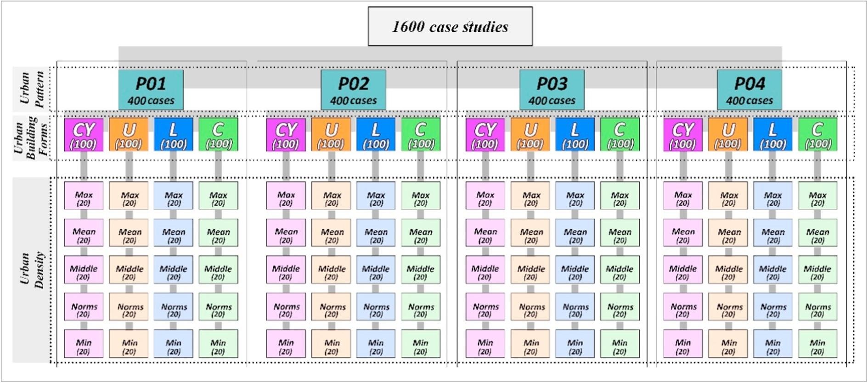
Task: Click Mean (20) under P02 CY column
Action: pos(286,233)
